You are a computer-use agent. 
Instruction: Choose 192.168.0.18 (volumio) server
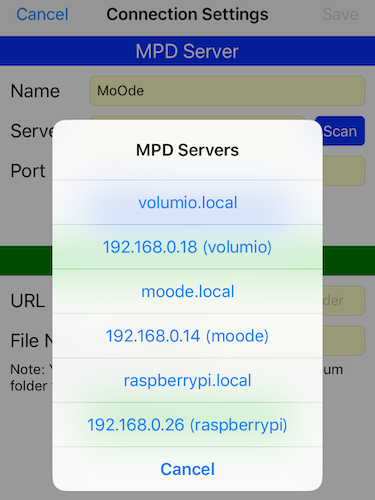pyautogui.click(x=187, y=247)
